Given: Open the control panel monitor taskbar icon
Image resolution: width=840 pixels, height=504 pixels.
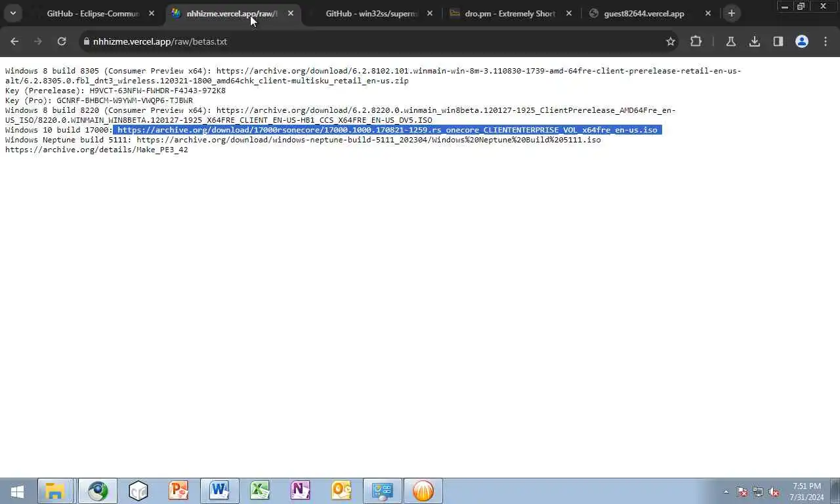Looking at the screenshot, I should coord(383,491).
